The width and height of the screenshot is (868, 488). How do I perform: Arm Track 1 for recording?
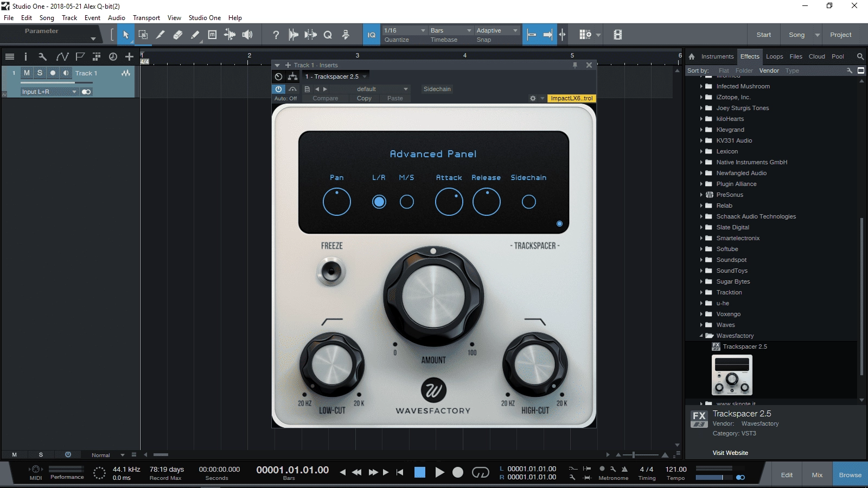pyautogui.click(x=53, y=73)
